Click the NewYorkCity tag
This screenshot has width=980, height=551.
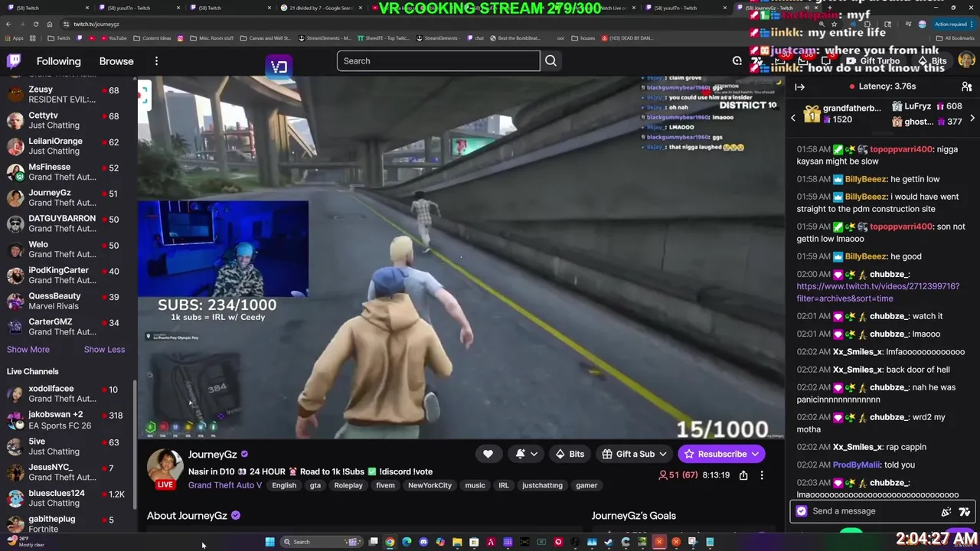pos(430,485)
